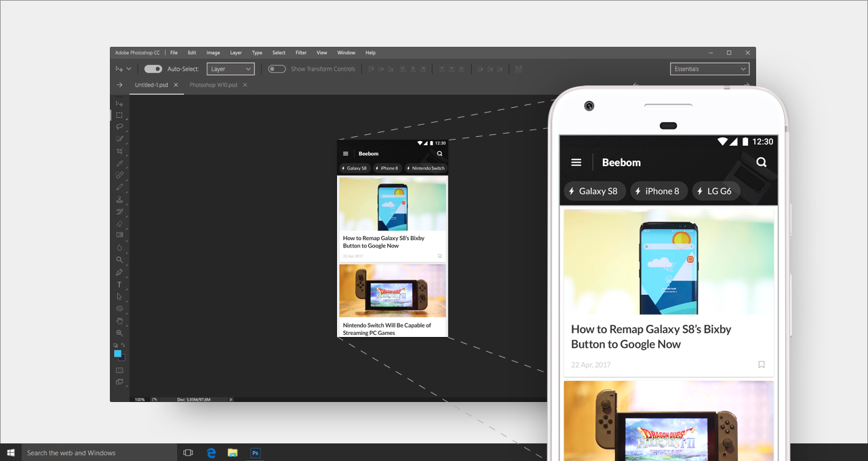Screen dimensions: 868x461
Task: Open the Window menu
Action: click(x=346, y=52)
